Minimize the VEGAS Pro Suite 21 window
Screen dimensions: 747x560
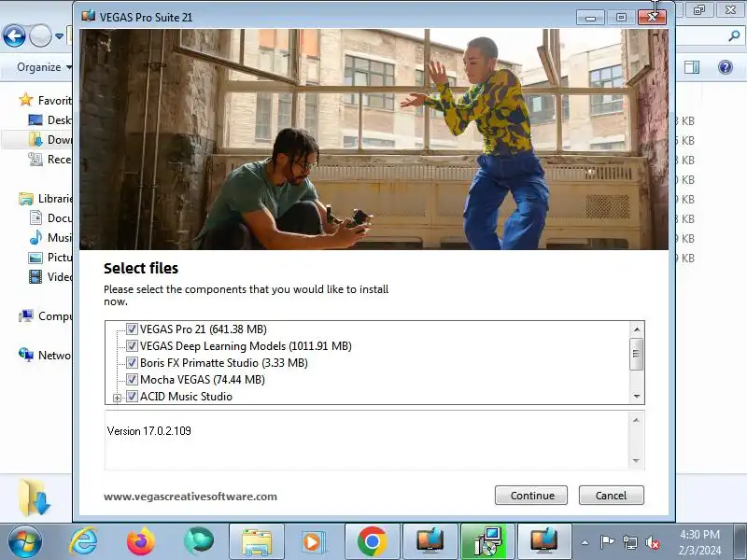pyautogui.click(x=590, y=18)
